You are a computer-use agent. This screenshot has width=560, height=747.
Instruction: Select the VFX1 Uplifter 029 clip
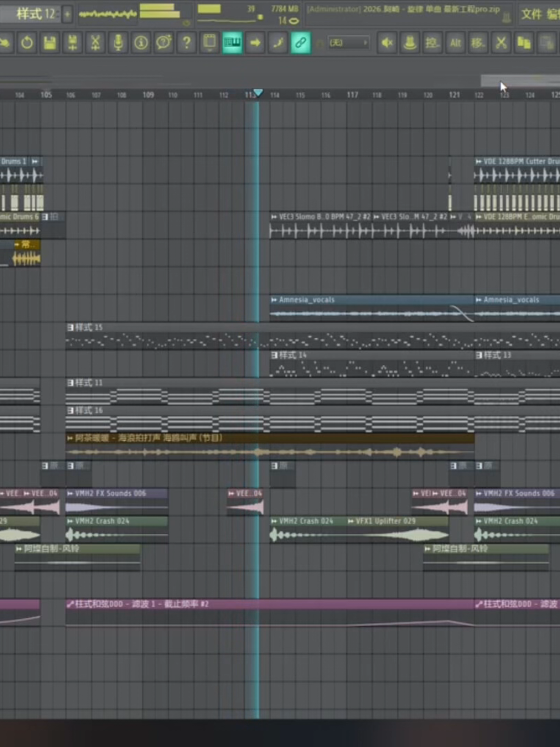coord(398,530)
